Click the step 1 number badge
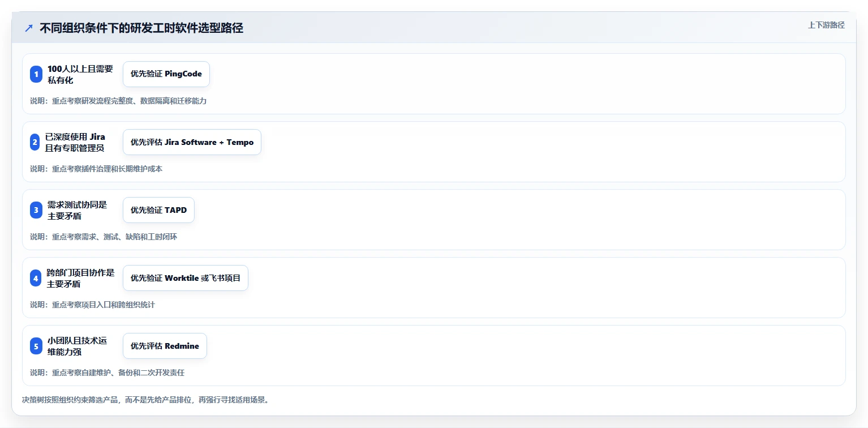The image size is (868, 428). (36, 74)
